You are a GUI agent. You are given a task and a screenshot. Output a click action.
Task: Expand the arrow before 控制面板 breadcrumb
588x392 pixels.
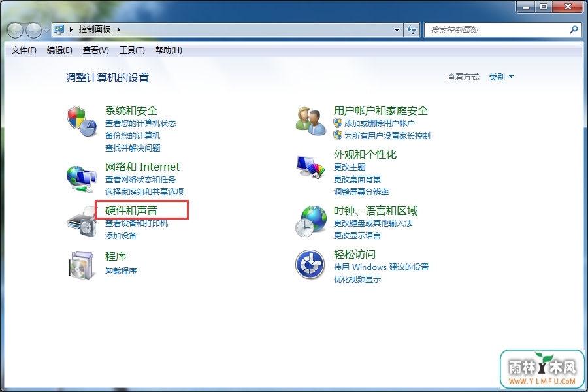[71, 29]
